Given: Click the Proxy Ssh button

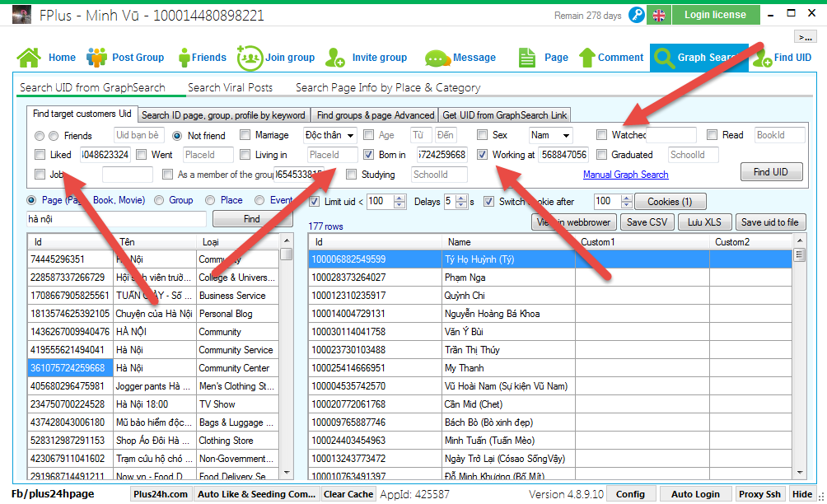Looking at the screenshot, I should (x=759, y=494).
